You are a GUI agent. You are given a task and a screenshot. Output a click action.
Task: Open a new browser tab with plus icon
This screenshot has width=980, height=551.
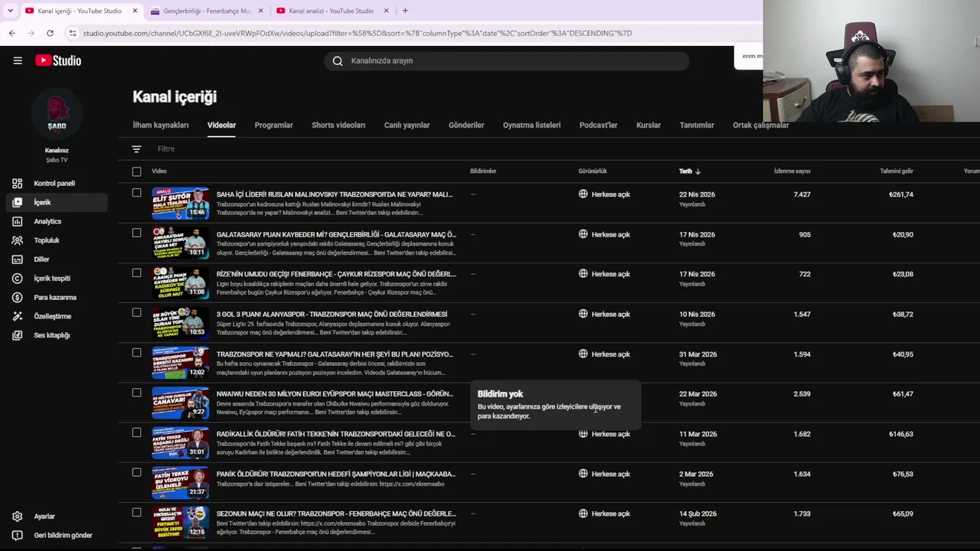click(x=405, y=11)
